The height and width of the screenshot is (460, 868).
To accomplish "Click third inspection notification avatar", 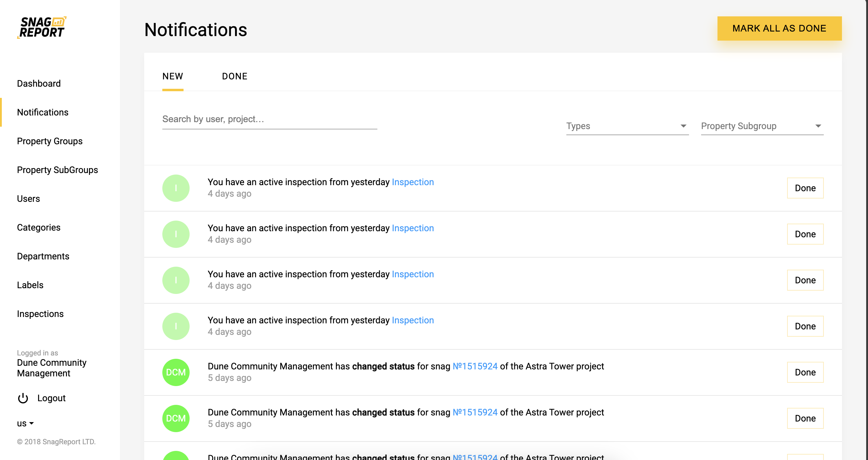I will point(176,280).
